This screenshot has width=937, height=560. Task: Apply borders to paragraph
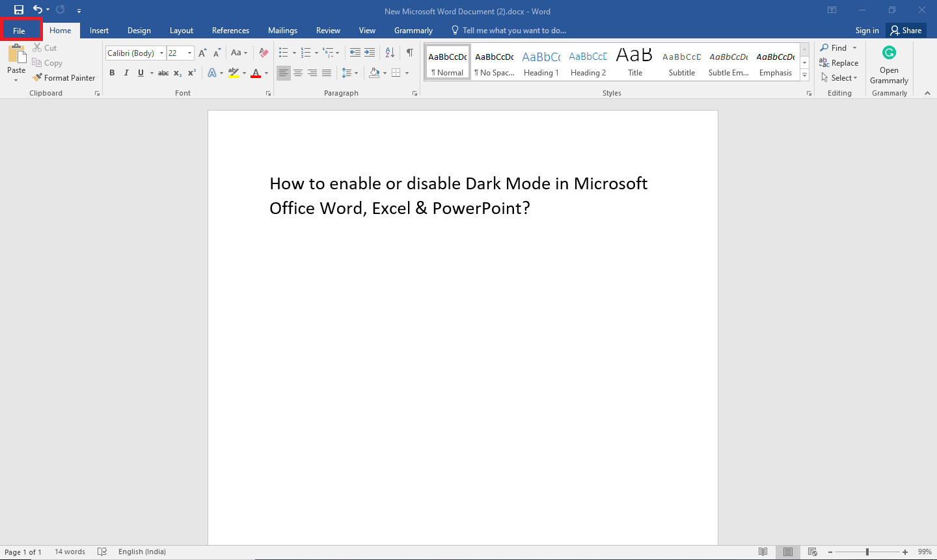(396, 73)
